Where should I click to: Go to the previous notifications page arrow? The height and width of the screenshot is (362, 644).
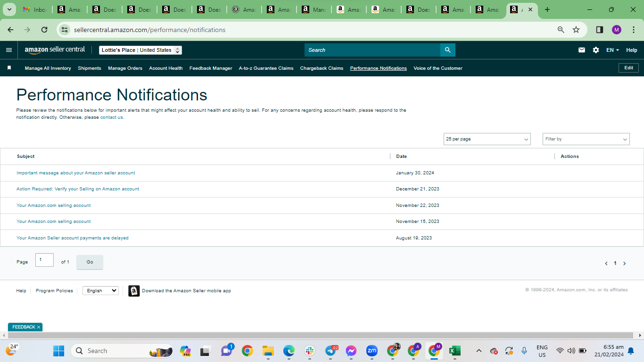click(x=606, y=263)
